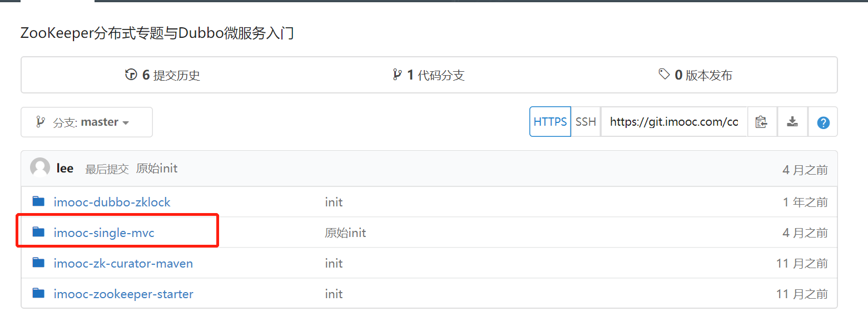Click the imooc-zk-curator-maven folder icon
The image size is (868, 326).
click(x=38, y=263)
